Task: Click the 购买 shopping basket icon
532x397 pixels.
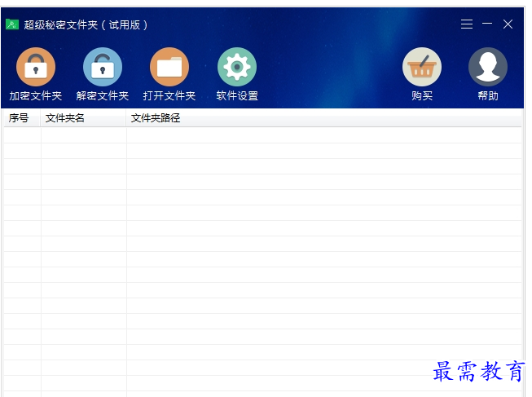Action: [x=422, y=67]
